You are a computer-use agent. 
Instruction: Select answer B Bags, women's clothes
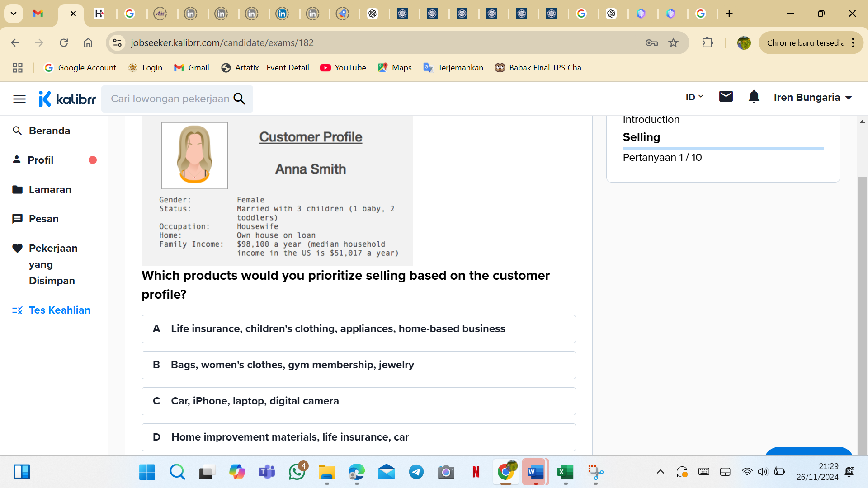pos(359,365)
